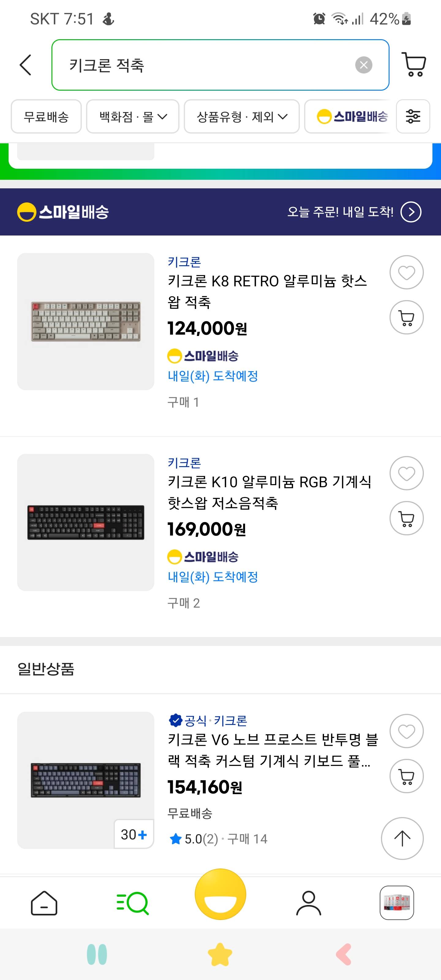
Task: Like the Keychron K8 RETRO item
Action: tap(406, 272)
